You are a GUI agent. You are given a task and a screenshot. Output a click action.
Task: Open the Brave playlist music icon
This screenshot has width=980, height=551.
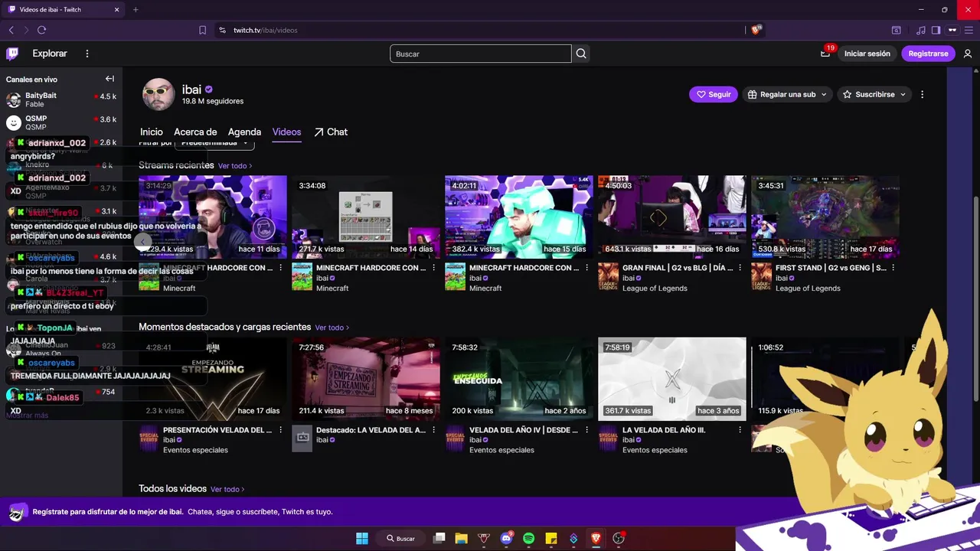[920, 30]
